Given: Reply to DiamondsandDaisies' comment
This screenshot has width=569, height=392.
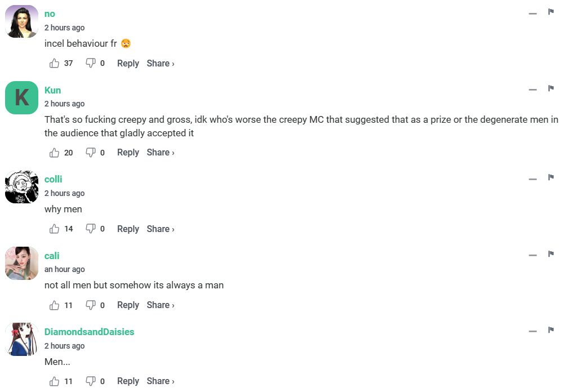Looking at the screenshot, I should (x=128, y=381).
